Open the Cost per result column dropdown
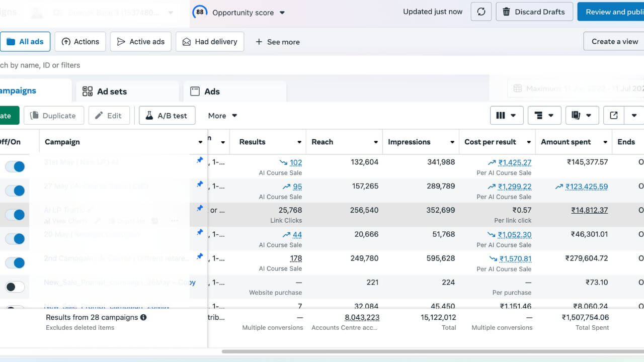Screen dimensions: 644x362 coord(528,142)
